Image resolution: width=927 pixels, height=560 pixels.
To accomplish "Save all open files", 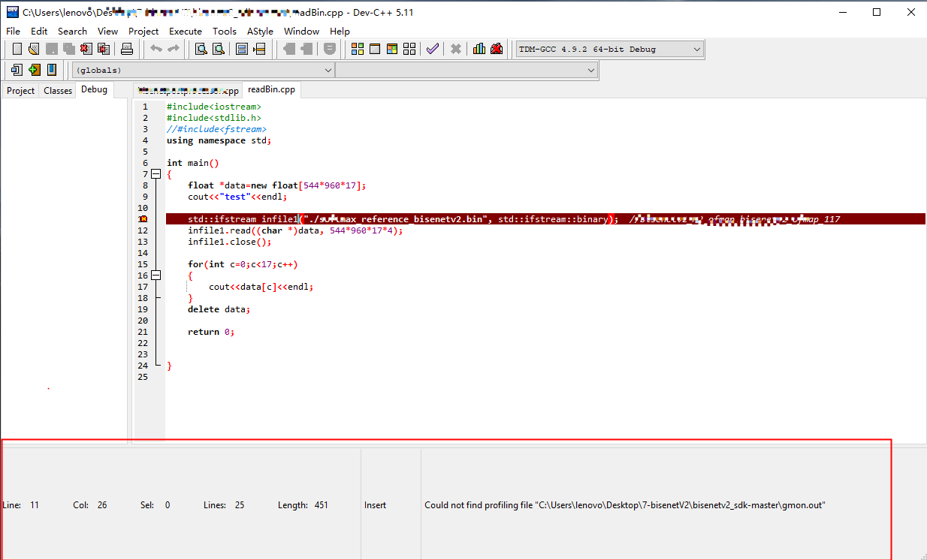I will [68, 48].
